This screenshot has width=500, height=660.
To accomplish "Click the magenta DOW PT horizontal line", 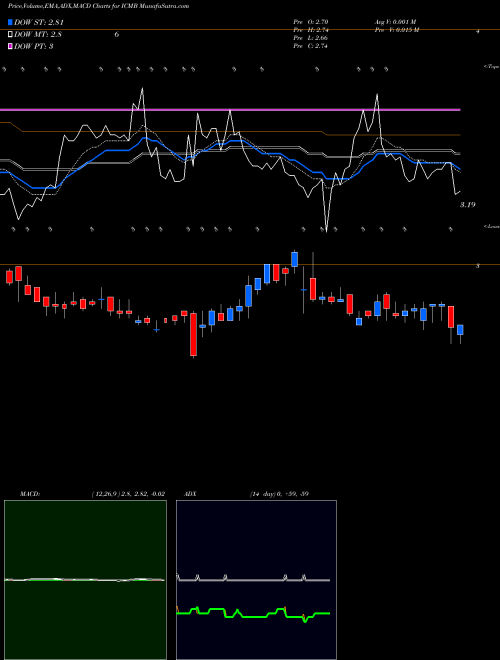I will click(230, 110).
